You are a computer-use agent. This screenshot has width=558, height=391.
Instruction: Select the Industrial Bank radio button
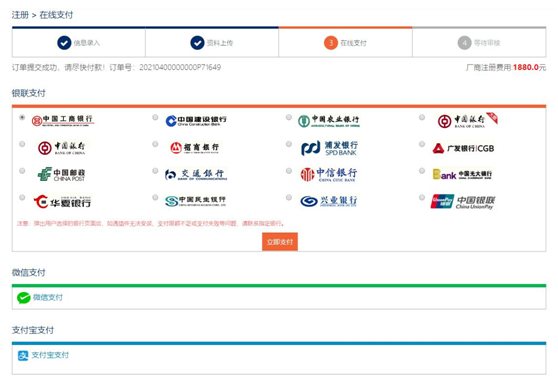click(x=289, y=197)
